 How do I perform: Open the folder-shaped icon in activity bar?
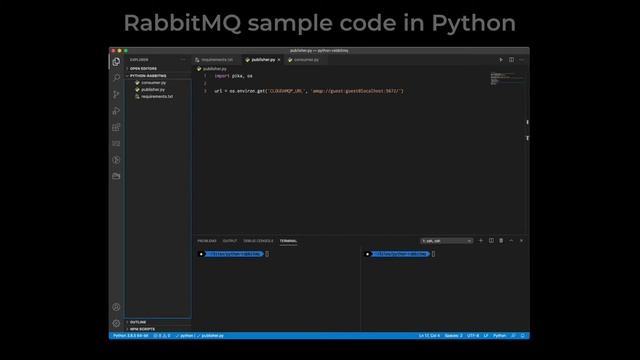(116, 176)
